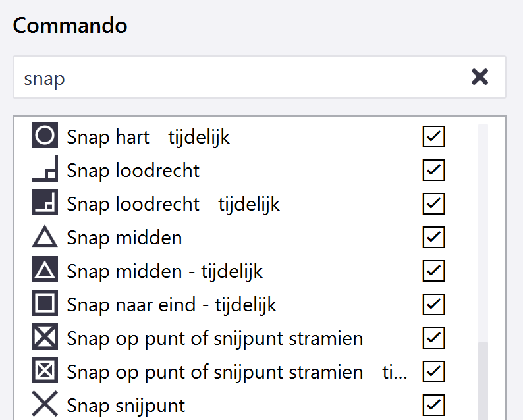This screenshot has width=523, height=420.
Task: Toggle the Snap loodrecht checkbox
Action: pyautogui.click(x=433, y=170)
